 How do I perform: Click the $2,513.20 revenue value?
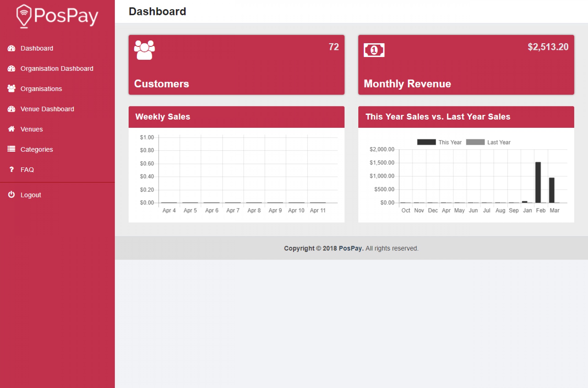(x=548, y=47)
